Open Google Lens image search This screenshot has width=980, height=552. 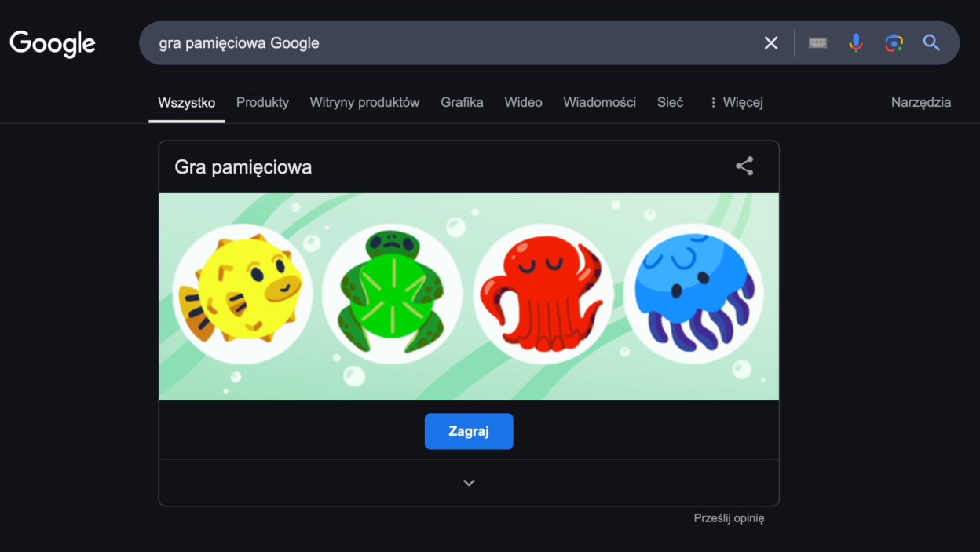[x=894, y=42]
